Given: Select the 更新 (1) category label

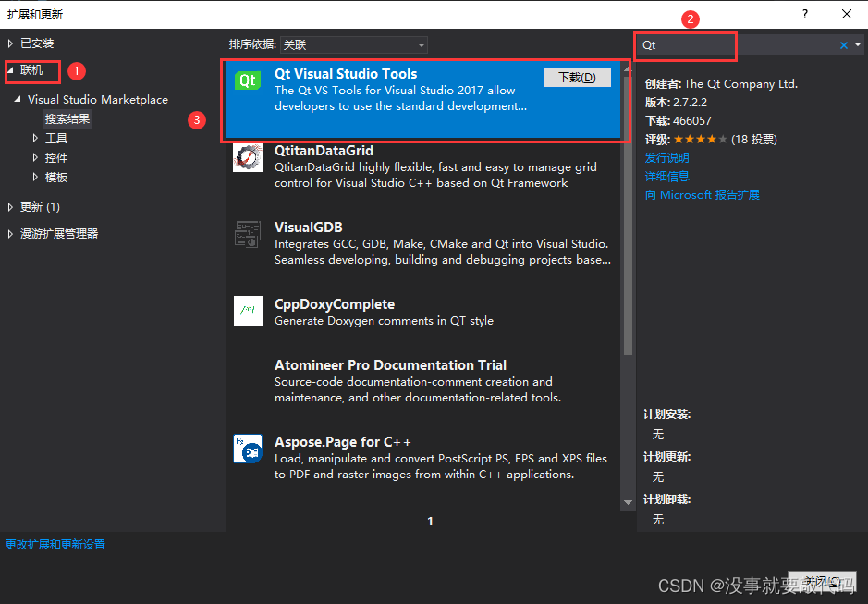Looking at the screenshot, I should pos(40,207).
